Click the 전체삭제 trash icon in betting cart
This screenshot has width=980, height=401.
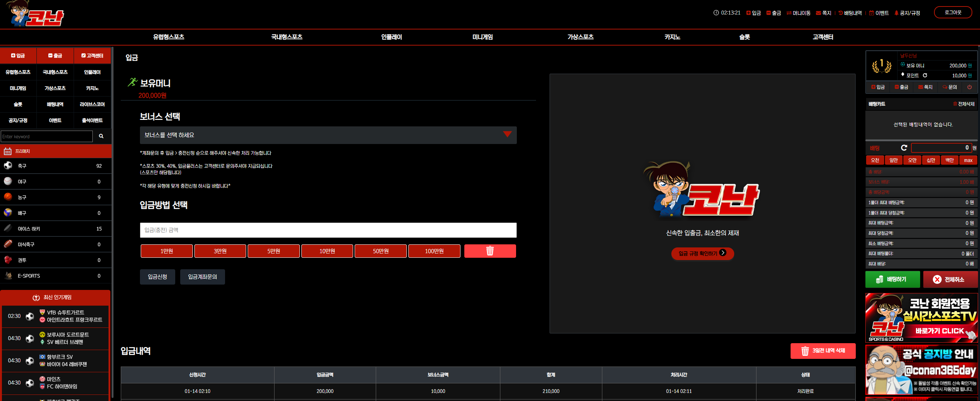point(955,104)
